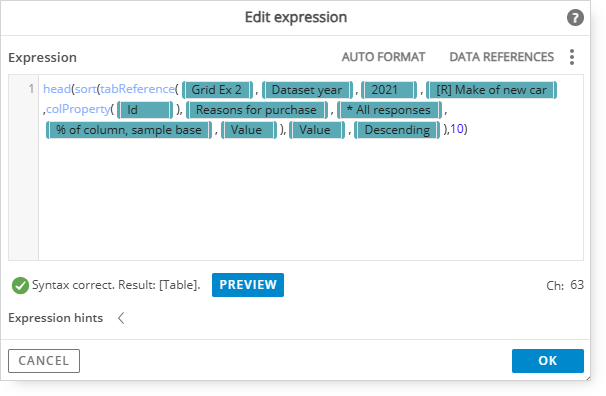Click the PREVIEW button
606x396 pixels.
pos(248,285)
